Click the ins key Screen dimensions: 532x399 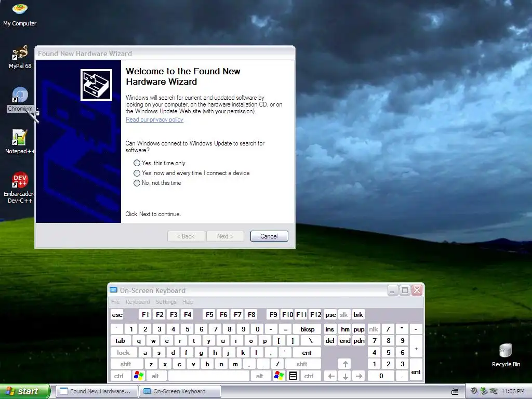pyautogui.click(x=330, y=329)
